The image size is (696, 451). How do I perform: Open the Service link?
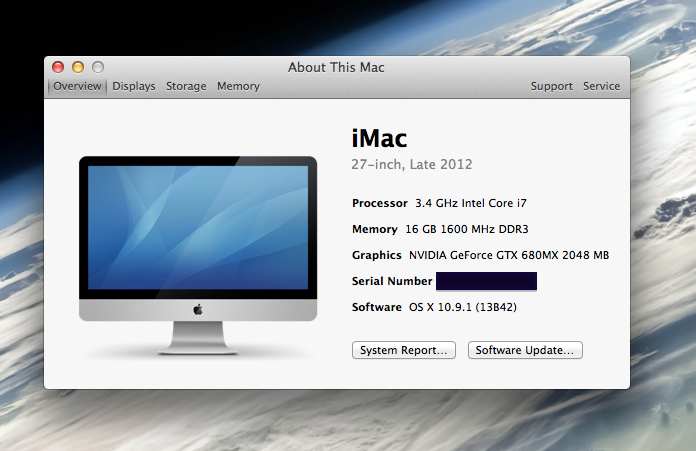(x=601, y=86)
